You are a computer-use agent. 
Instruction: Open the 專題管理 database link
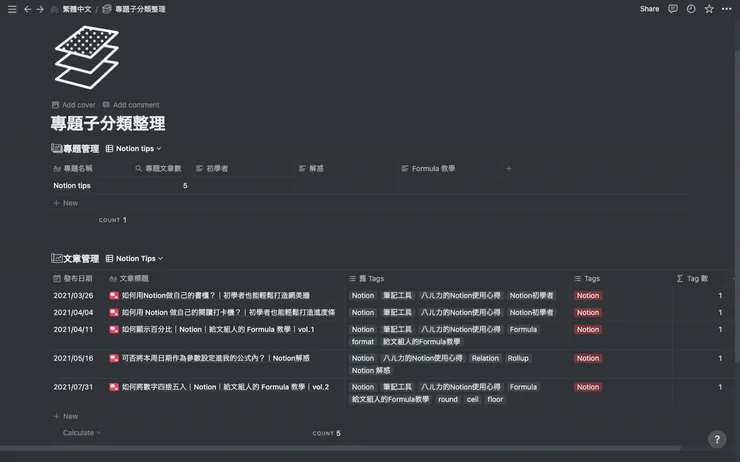(x=75, y=149)
